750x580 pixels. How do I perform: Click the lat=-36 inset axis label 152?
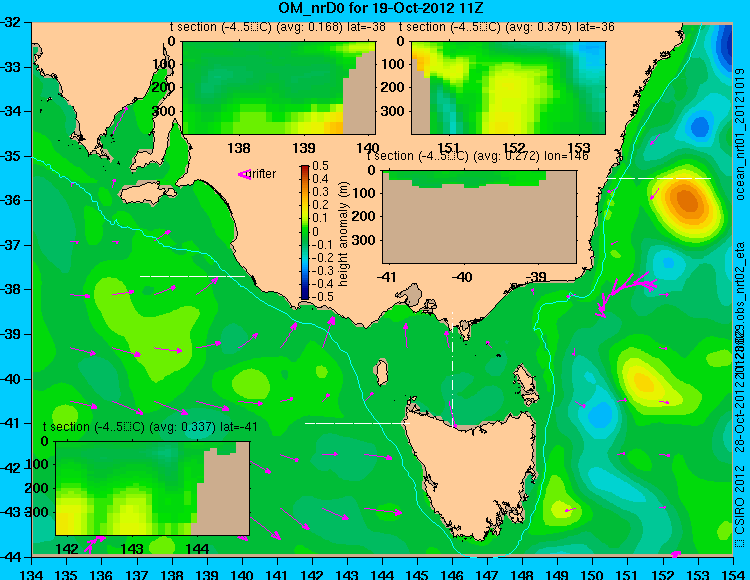coord(514,148)
